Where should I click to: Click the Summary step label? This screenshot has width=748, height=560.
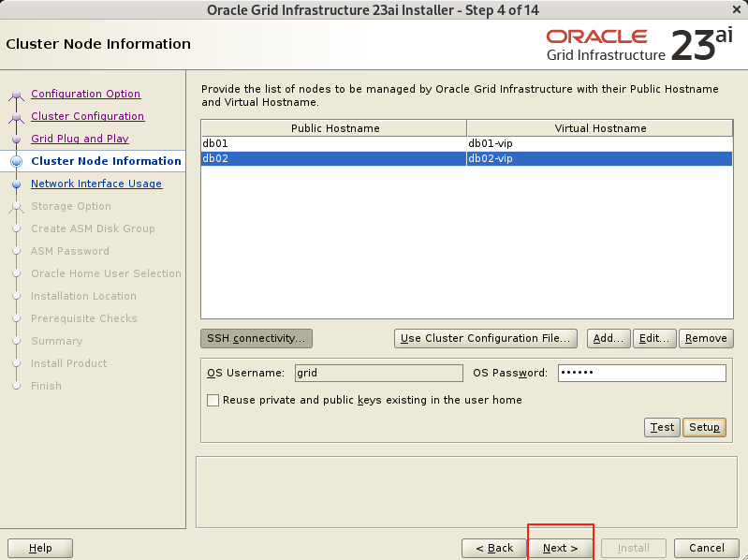tap(57, 341)
